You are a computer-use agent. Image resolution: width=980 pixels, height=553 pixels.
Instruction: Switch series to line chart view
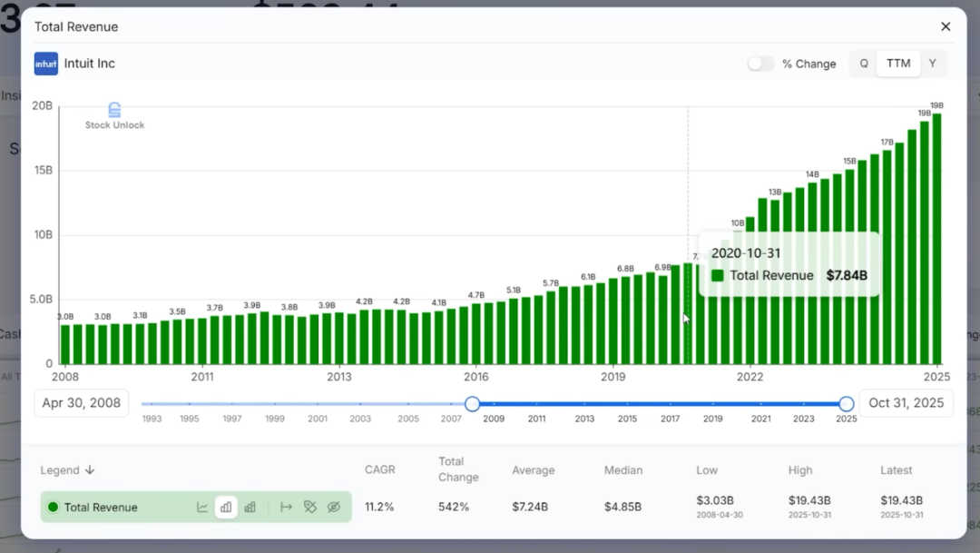202,508
